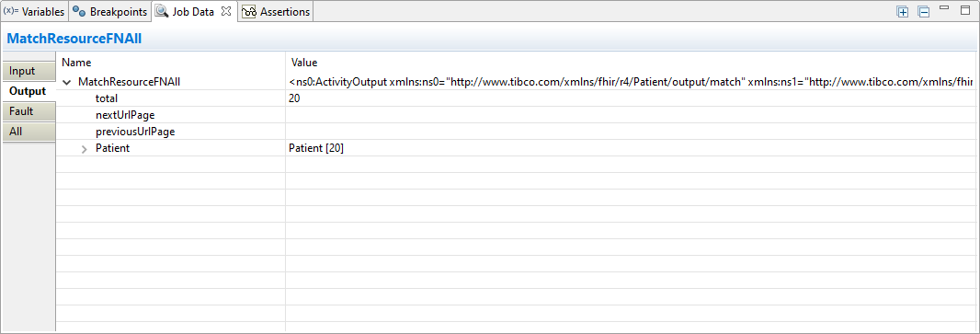Maximize the Job Data view panel
The height and width of the screenshot is (334, 980).
point(965,11)
